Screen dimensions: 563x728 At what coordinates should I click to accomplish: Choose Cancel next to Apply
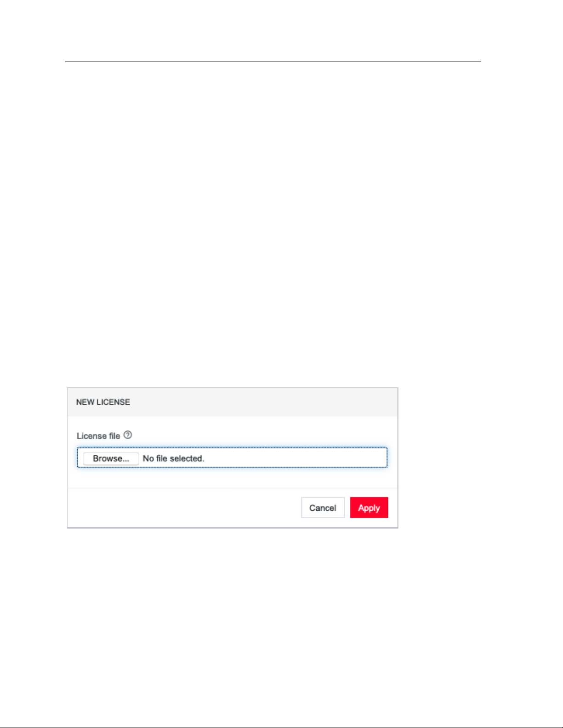323,508
